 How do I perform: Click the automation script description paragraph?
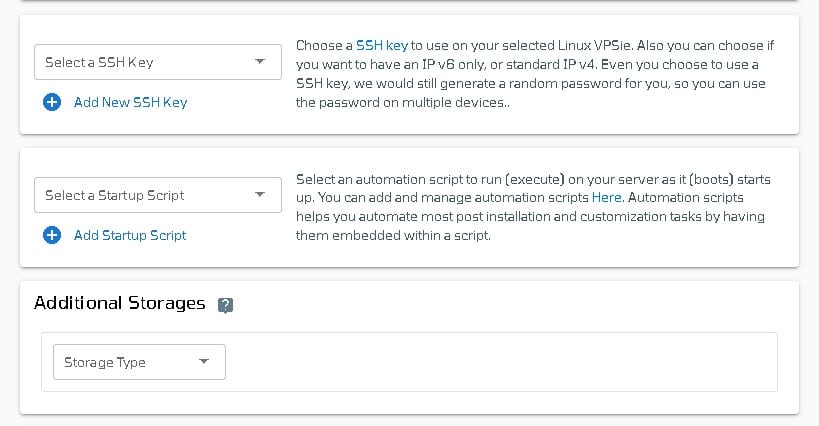coord(533,207)
